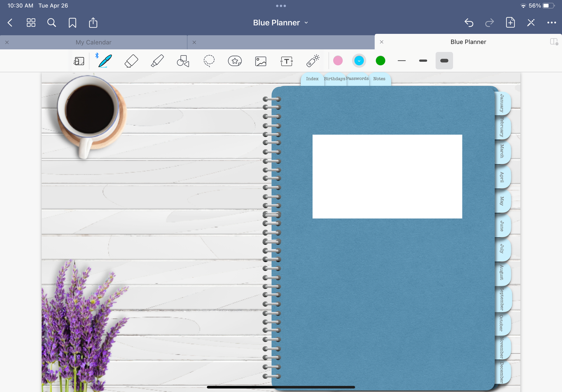Open the Elements sticker tool

coord(235,61)
